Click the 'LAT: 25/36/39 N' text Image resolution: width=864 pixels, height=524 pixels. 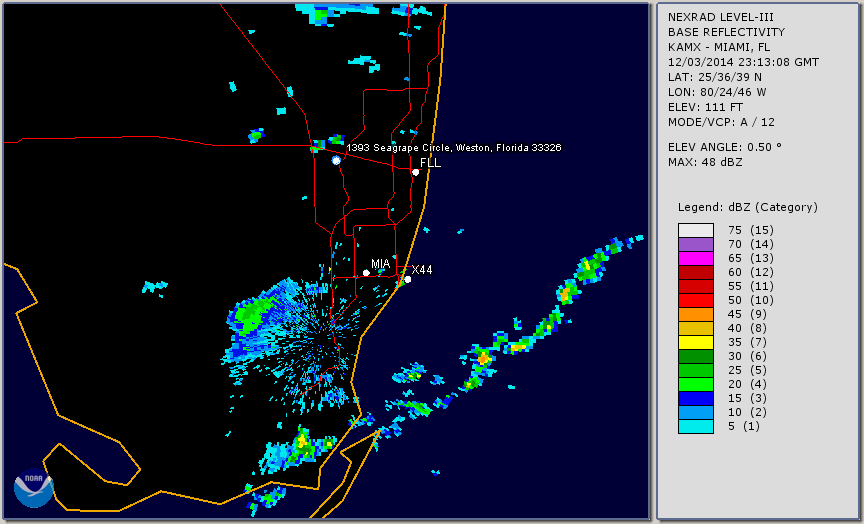715,77
